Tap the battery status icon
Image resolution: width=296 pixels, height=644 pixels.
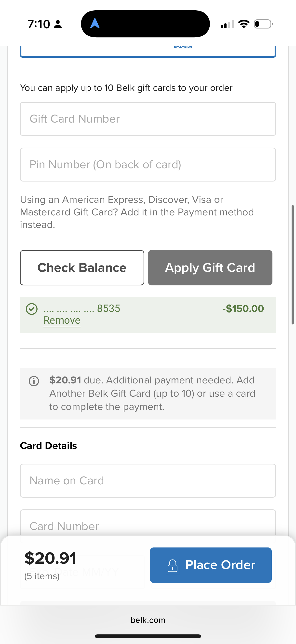263,24
